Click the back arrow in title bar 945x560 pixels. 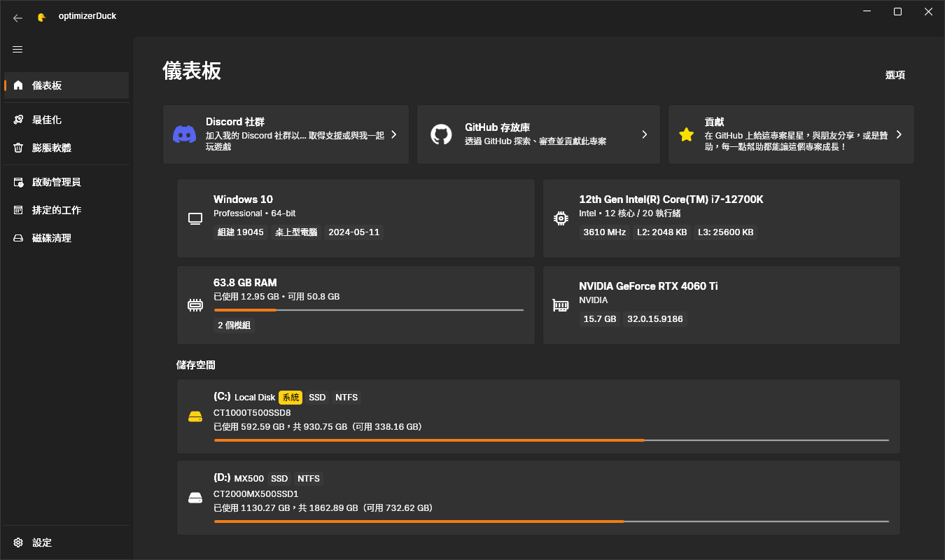(17, 17)
